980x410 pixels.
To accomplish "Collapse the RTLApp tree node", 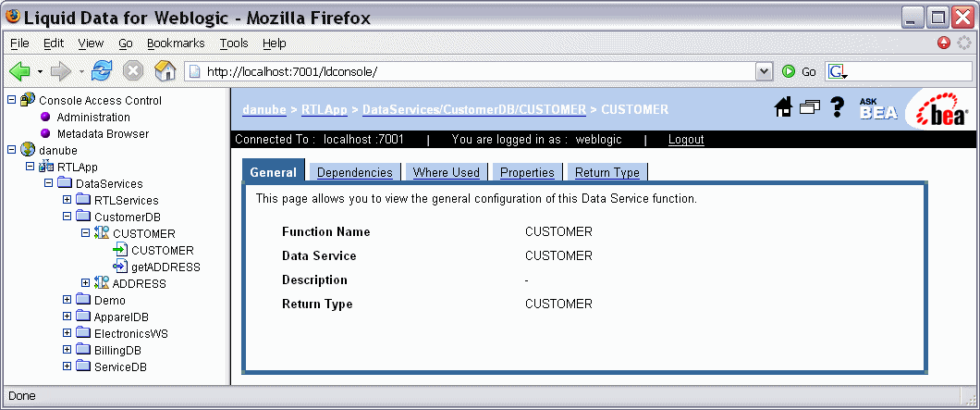I will (x=30, y=167).
